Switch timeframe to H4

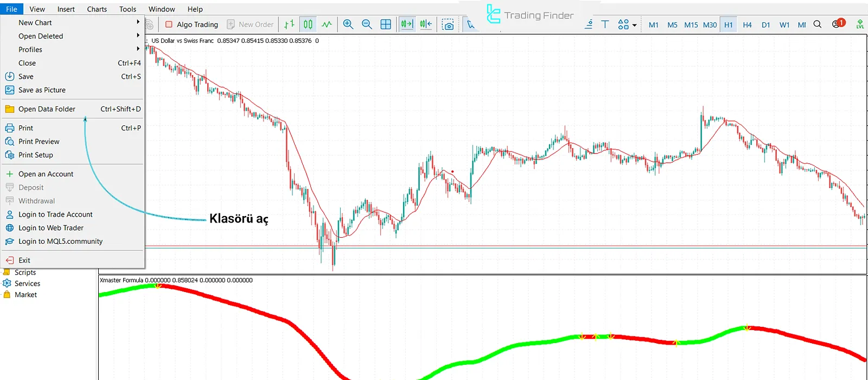(747, 25)
